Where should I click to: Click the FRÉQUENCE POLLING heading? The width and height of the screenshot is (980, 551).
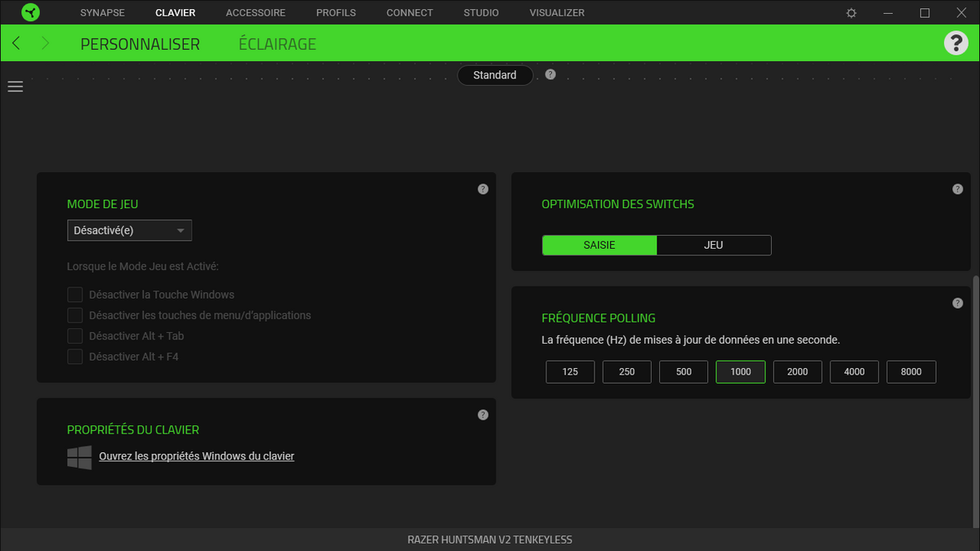(599, 318)
